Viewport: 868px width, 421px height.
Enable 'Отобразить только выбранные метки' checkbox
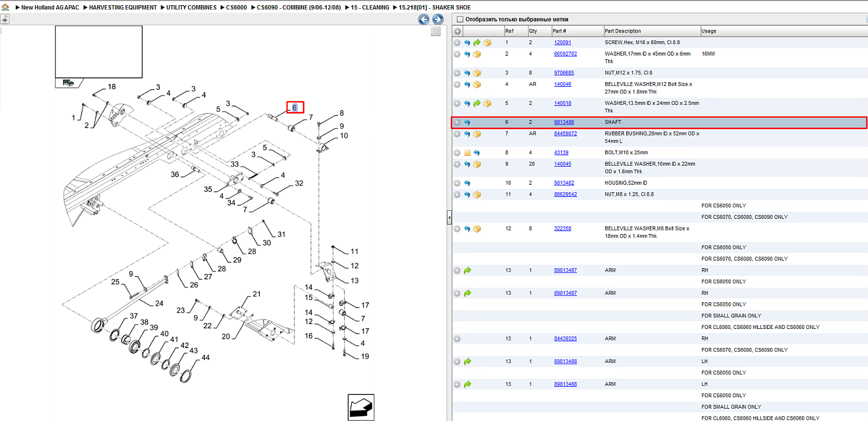coord(460,19)
